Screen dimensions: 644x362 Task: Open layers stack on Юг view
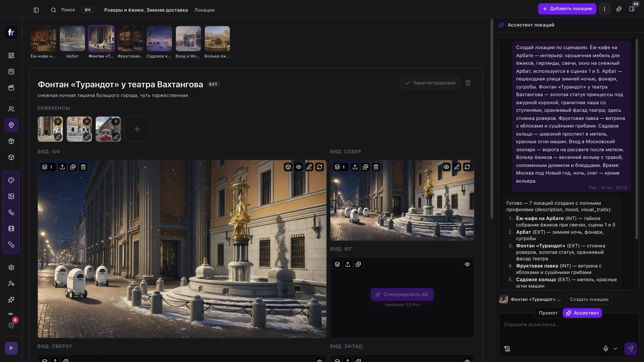point(337,264)
